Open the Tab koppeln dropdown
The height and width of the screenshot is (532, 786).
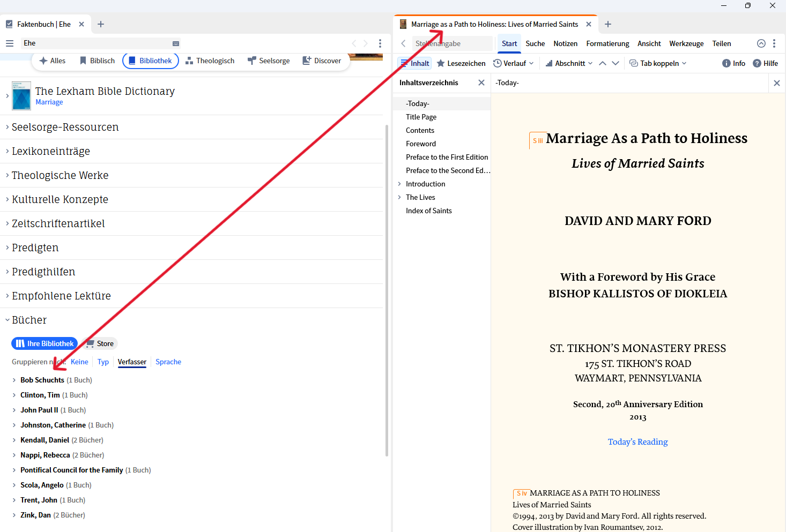pyautogui.click(x=658, y=63)
